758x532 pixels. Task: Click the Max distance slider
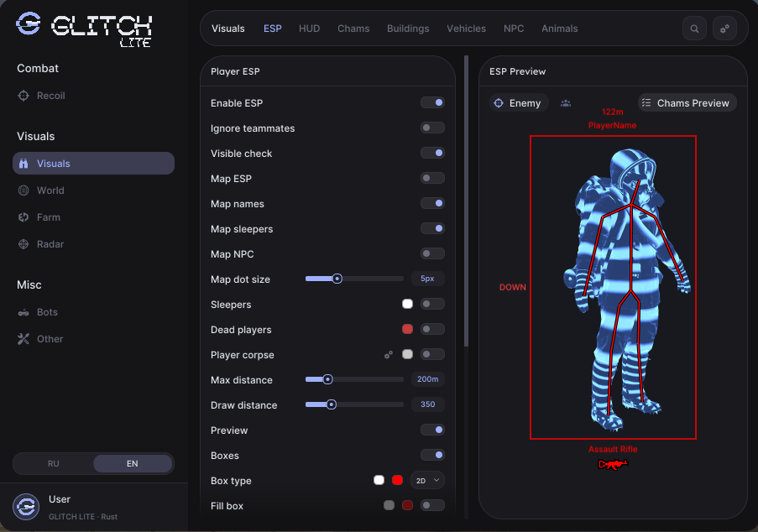coord(354,379)
